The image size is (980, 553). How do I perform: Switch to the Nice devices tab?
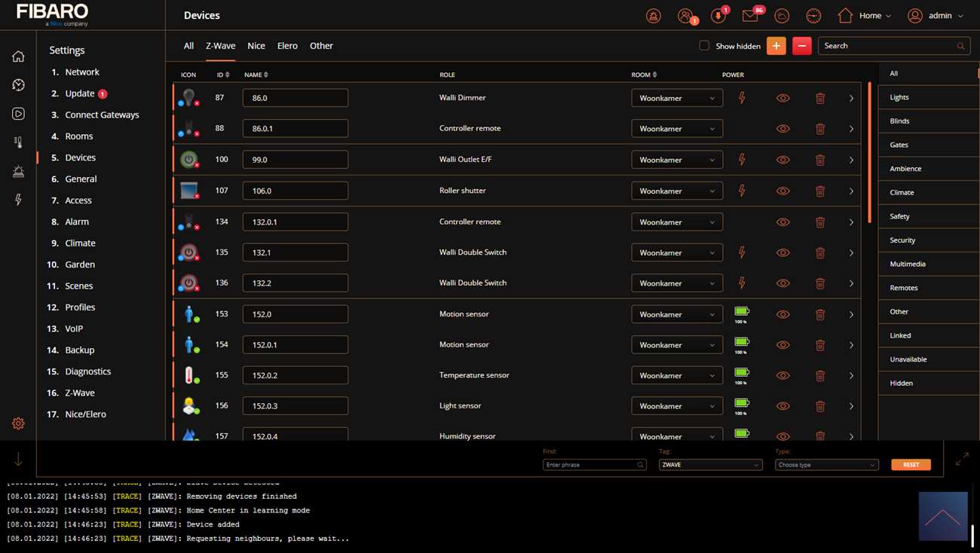(256, 46)
